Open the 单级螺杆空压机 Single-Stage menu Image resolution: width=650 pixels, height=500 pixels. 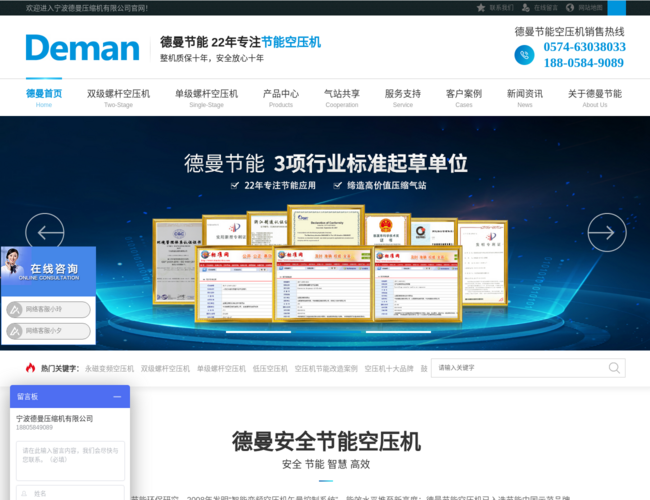point(206,98)
